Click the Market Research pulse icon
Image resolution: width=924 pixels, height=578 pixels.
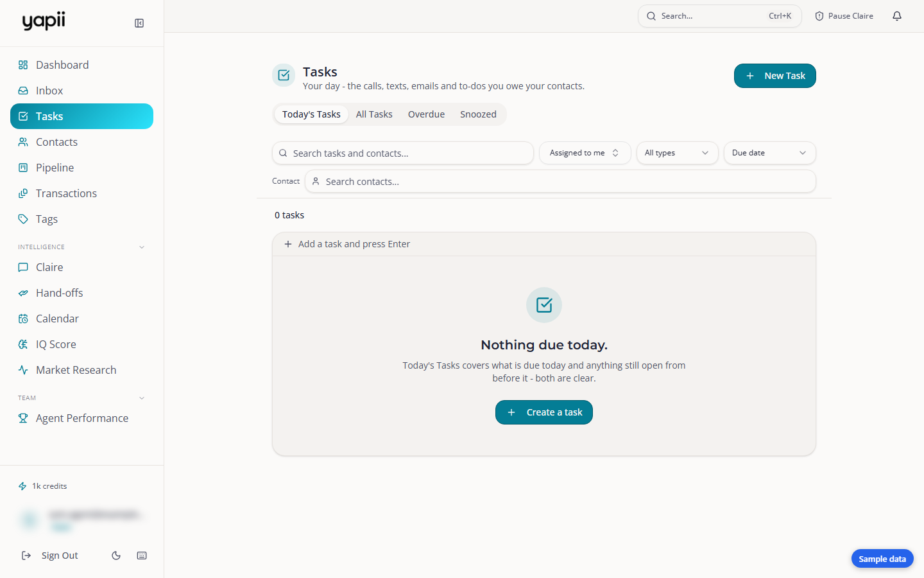[x=23, y=370]
